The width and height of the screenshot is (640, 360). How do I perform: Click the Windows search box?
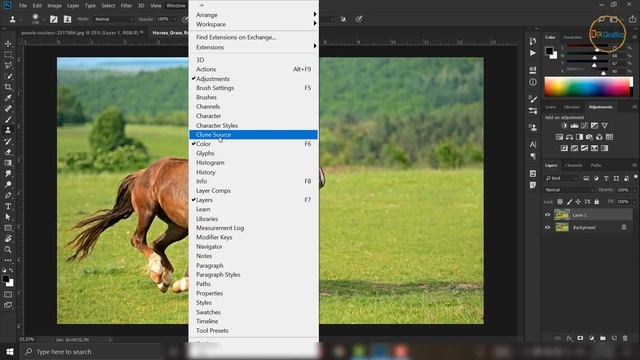tap(91, 351)
